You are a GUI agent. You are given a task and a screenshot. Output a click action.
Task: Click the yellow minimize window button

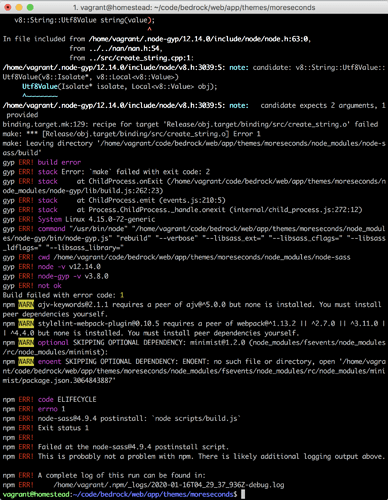(x=19, y=7)
